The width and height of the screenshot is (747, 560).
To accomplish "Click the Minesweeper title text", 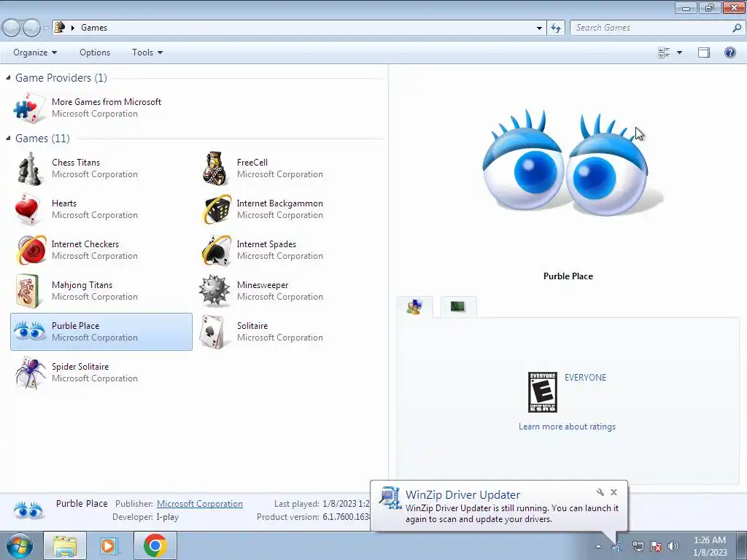I will pos(263,285).
